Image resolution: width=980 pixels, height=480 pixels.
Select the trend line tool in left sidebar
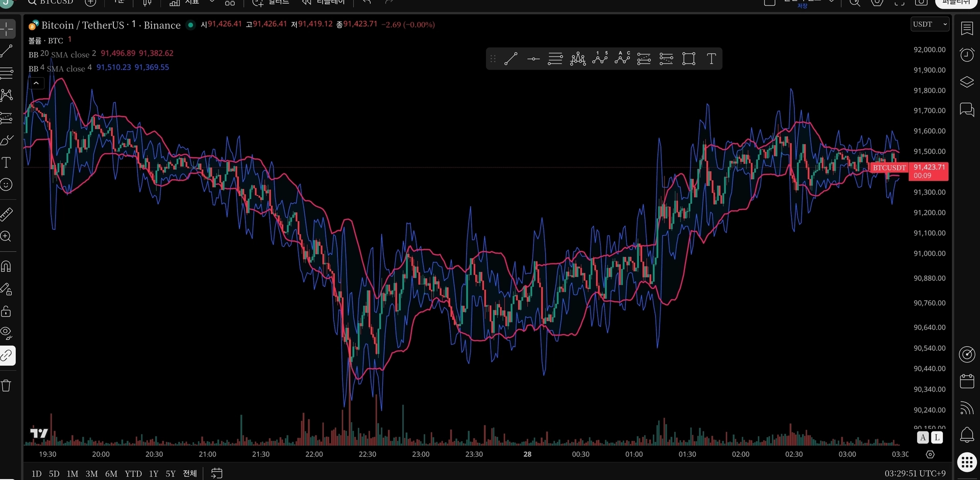click(x=7, y=51)
